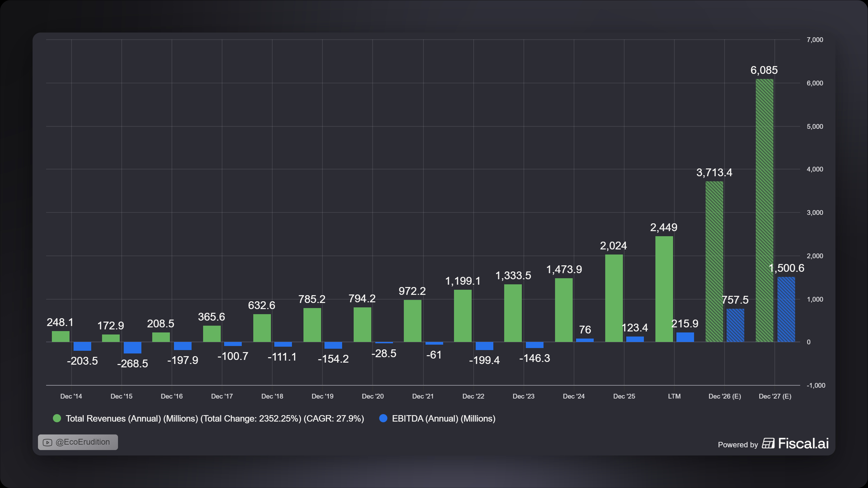Click the "-203.5" data label
The height and width of the screenshot is (488, 868).
[x=82, y=361]
